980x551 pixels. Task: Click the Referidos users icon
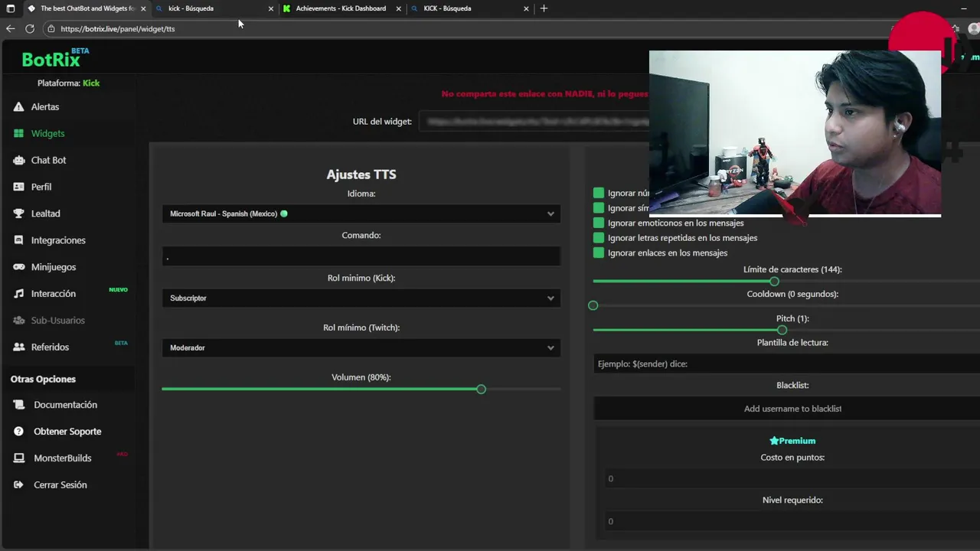pyautogui.click(x=19, y=347)
